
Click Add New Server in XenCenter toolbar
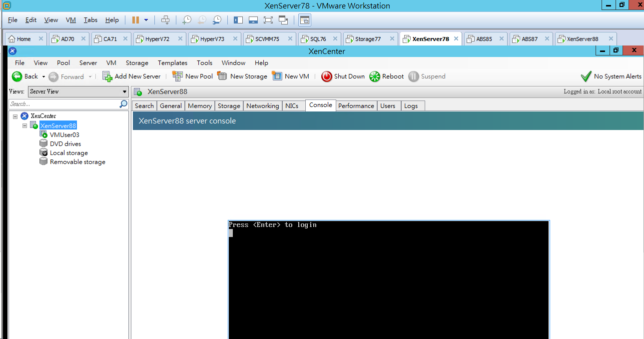pyautogui.click(x=131, y=76)
